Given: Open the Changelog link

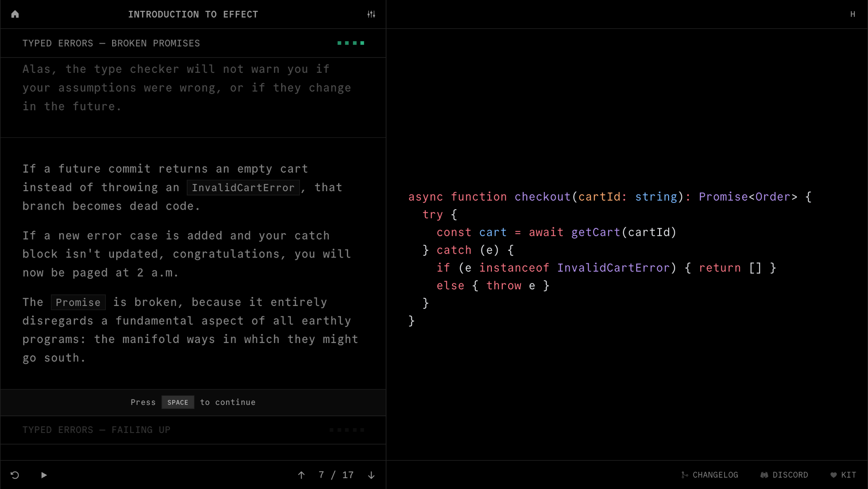Looking at the screenshot, I should click(710, 475).
